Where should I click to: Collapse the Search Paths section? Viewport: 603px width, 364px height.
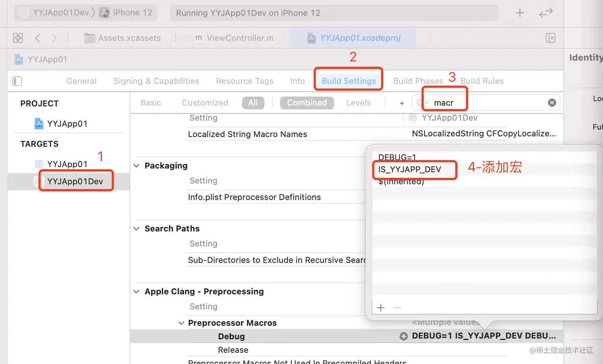[136, 228]
